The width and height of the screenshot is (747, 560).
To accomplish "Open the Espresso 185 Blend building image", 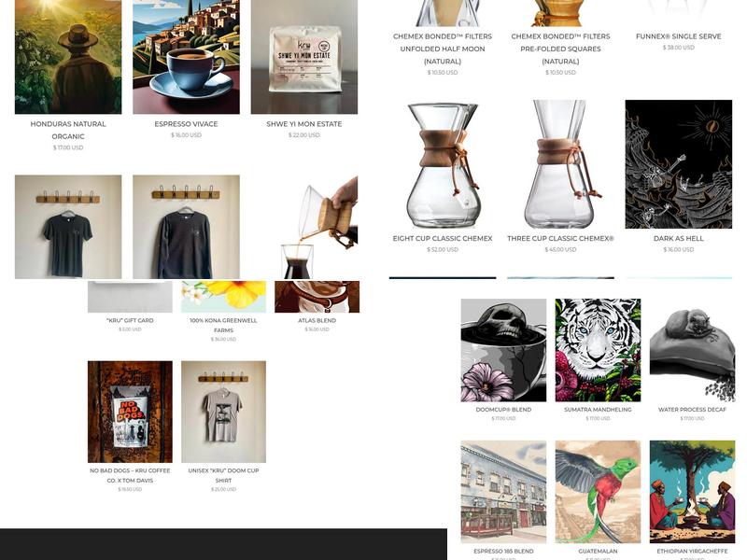I will pyautogui.click(x=503, y=492).
